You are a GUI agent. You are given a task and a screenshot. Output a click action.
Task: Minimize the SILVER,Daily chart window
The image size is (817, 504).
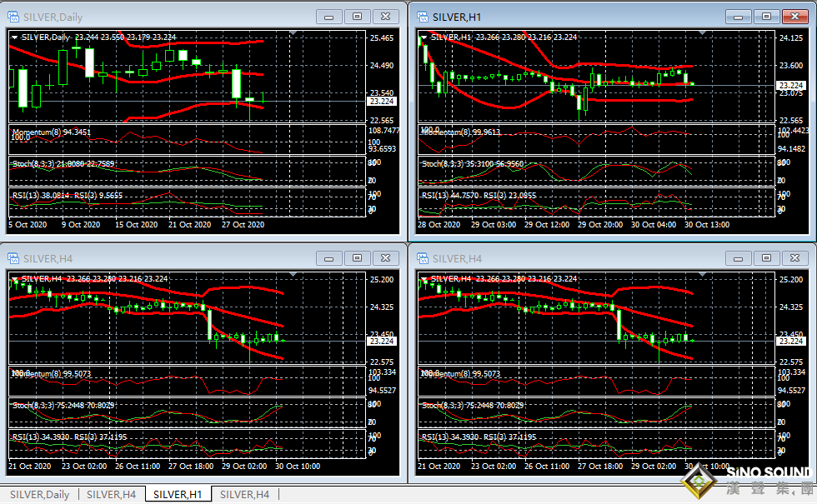click(x=328, y=17)
